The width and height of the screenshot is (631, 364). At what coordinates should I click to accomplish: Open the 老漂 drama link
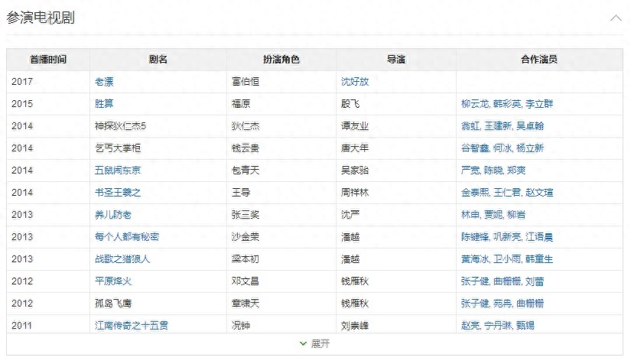(104, 81)
